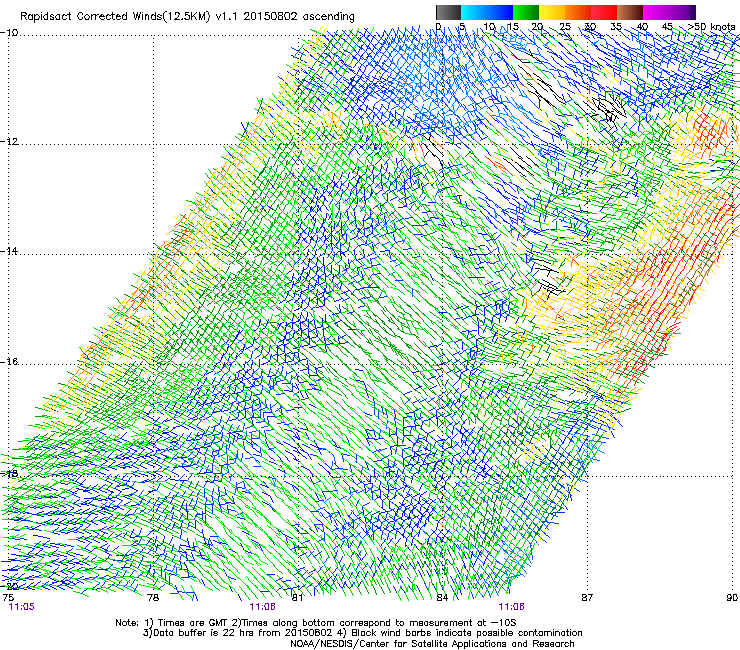Click the purple '11:05' time label
Viewport: 740px width, 650px height.
(21, 607)
